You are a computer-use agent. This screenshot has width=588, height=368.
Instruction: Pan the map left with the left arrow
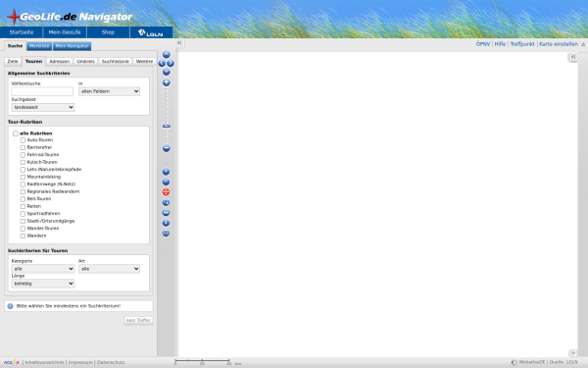[x=162, y=63]
